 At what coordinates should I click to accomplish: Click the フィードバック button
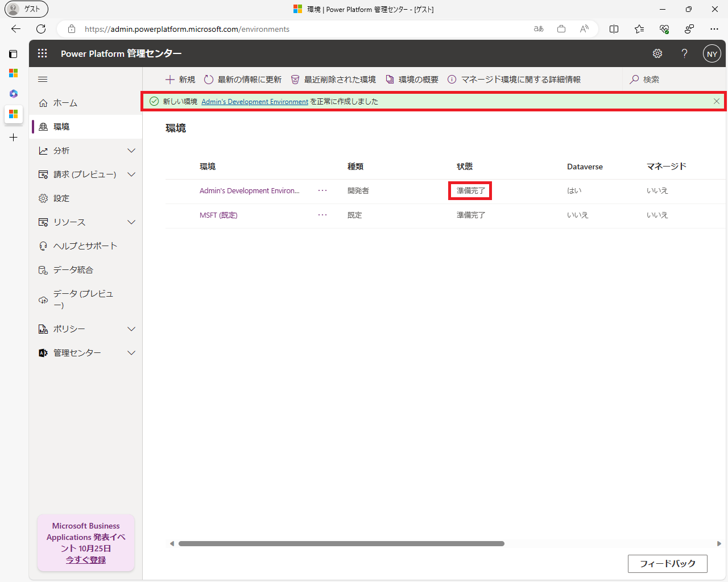(x=668, y=564)
